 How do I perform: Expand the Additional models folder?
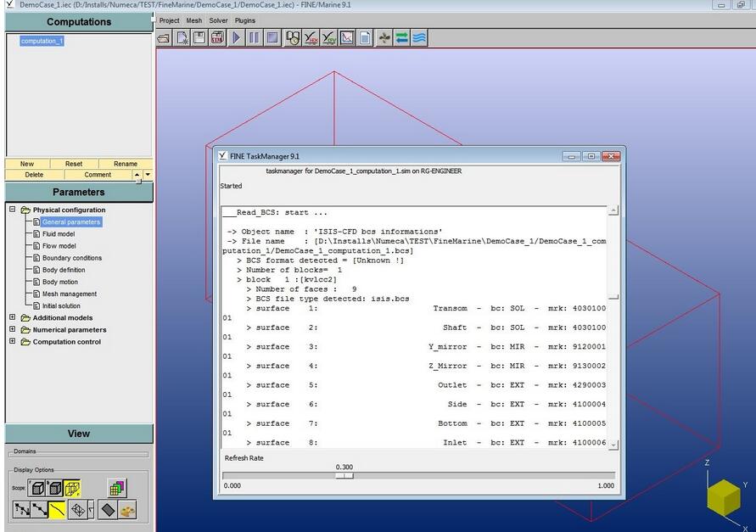[13, 317]
